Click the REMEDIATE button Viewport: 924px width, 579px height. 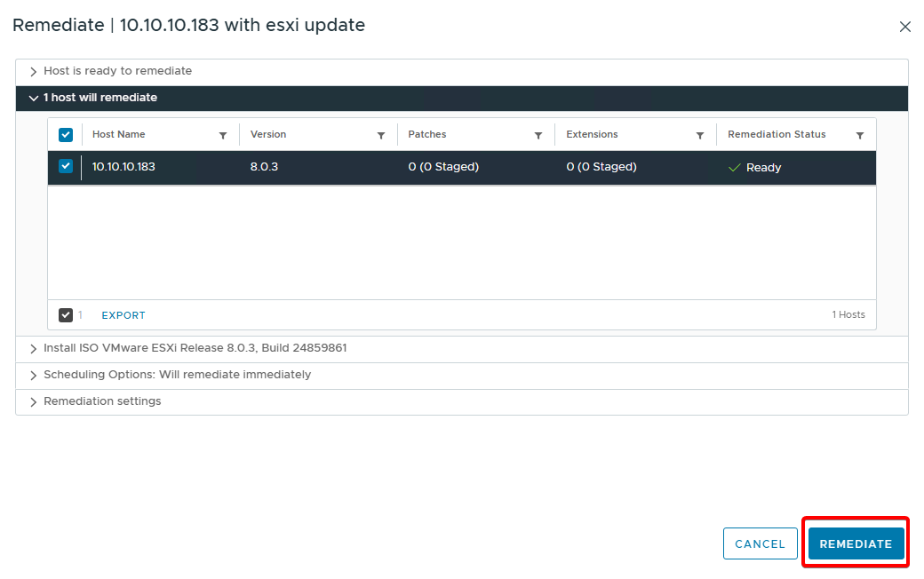[x=856, y=543]
